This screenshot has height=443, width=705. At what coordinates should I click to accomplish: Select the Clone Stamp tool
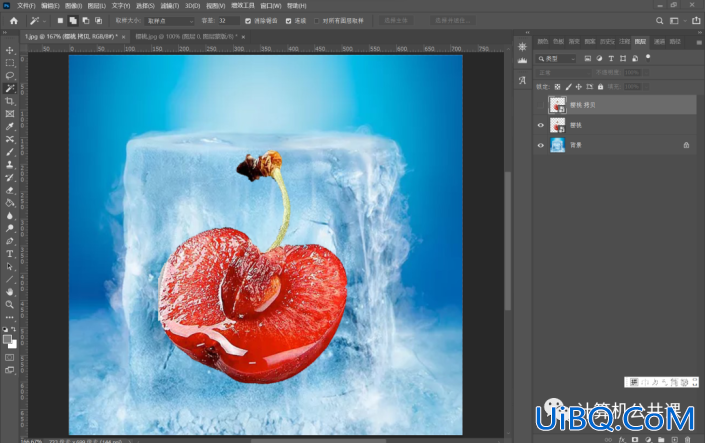[9, 165]
